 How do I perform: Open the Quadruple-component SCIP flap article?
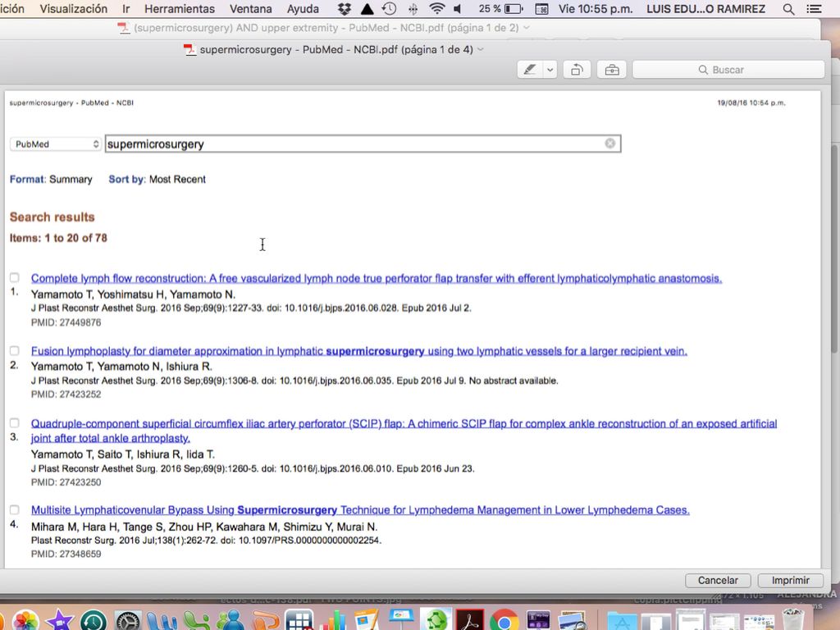404,431
